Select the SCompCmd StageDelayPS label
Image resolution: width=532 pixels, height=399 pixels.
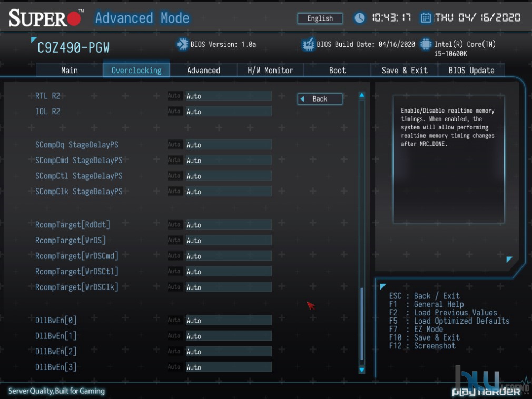79,161
